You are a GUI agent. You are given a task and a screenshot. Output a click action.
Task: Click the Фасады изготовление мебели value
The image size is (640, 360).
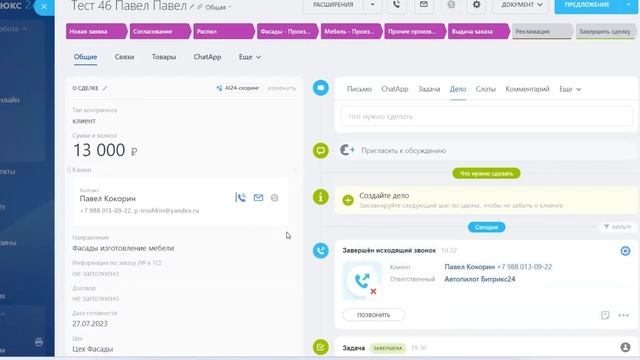click(x=123, y=248)
